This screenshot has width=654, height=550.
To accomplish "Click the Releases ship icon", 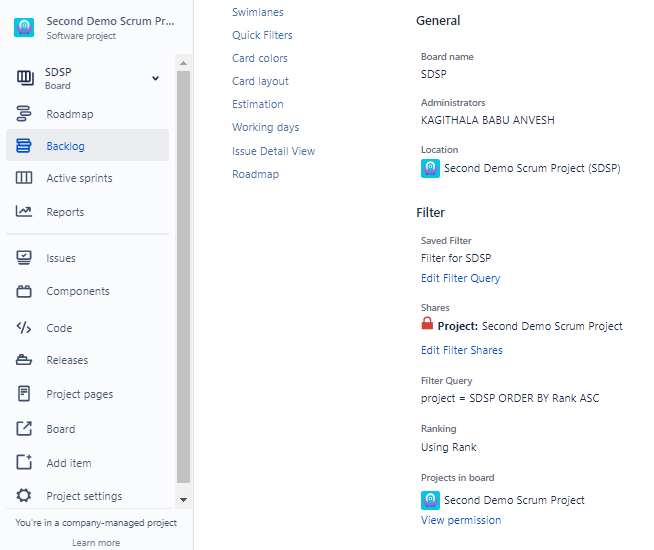I will point(24,360).
